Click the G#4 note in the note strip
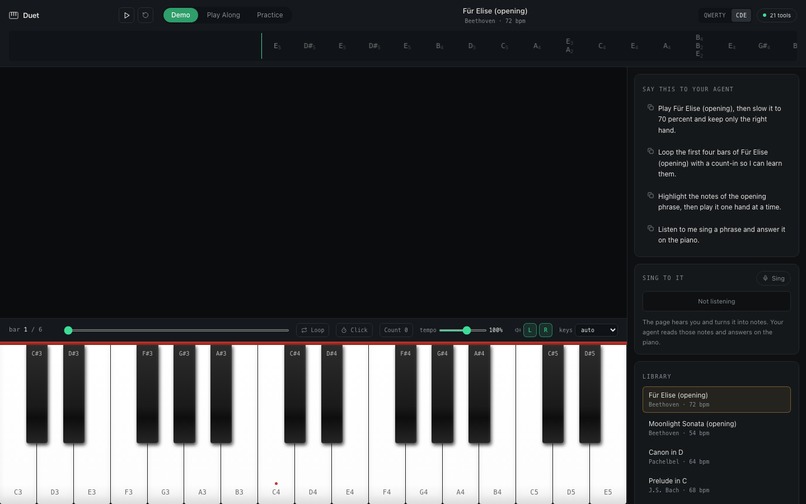The width and height of the screenshot is (806, 504). pyautogui.click(x=764, y=46)
